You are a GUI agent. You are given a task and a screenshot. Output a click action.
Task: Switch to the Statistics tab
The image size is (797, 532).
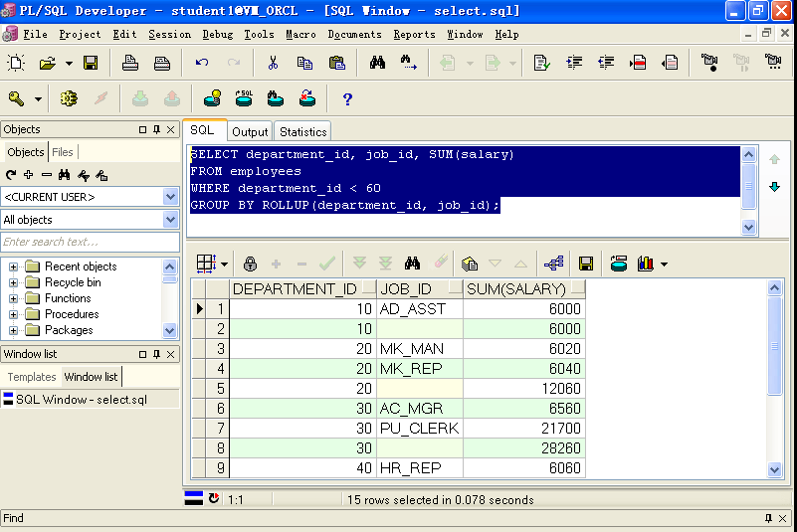click(302, 131)
